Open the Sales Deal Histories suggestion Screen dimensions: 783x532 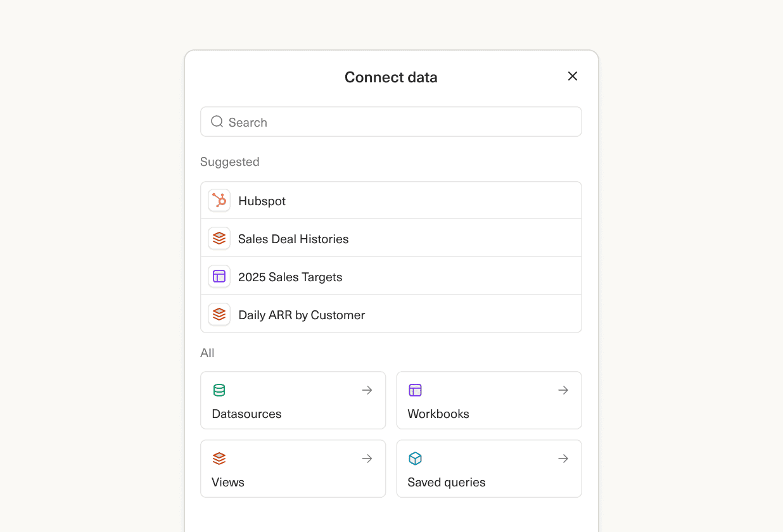pyautogui.click(x=391, y=238)
